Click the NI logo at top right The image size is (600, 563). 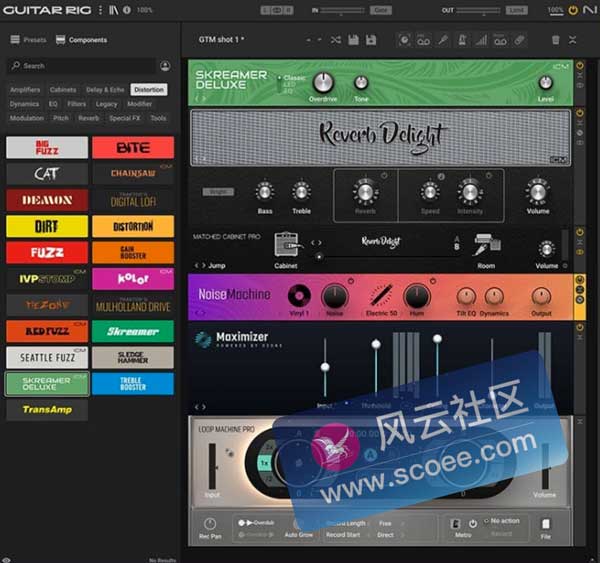point(590,10)
